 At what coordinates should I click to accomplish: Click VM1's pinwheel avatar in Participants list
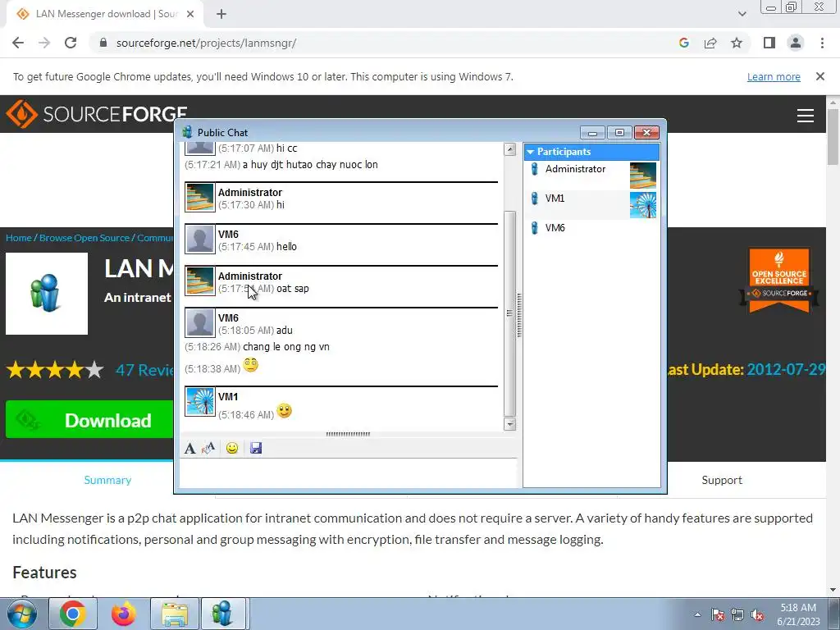point(643,204)
